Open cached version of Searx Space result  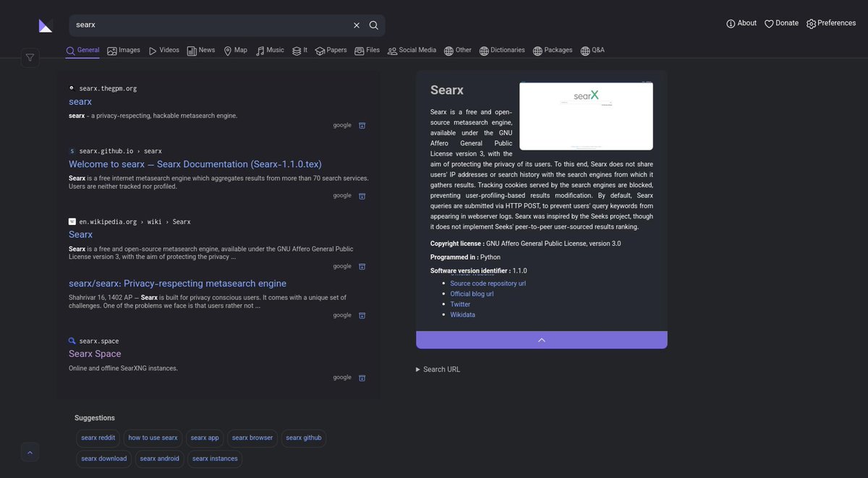click(x=362, y=378)
